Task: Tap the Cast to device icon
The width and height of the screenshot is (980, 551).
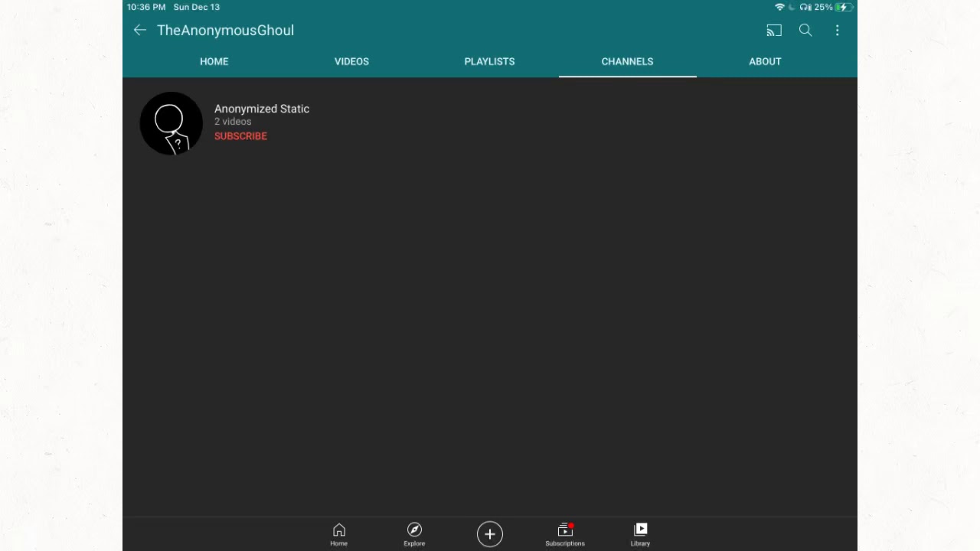Action: tap(774, 31)
